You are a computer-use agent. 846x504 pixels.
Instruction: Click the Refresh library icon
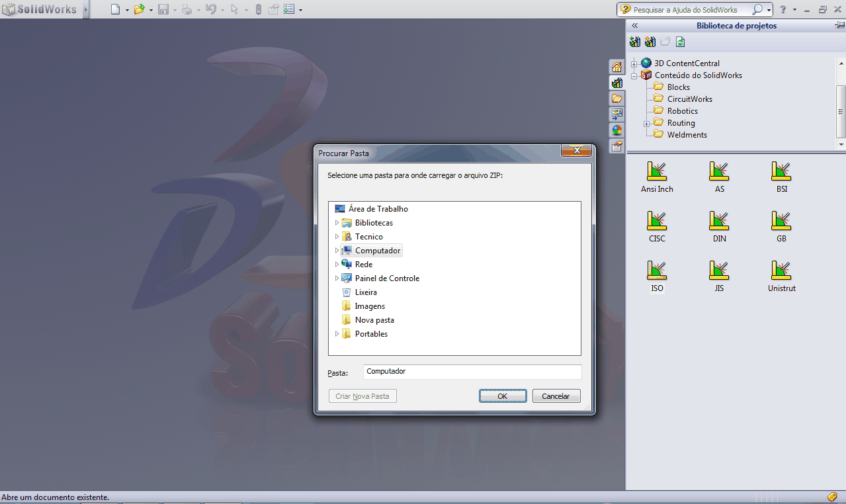[x=681, y=42]
